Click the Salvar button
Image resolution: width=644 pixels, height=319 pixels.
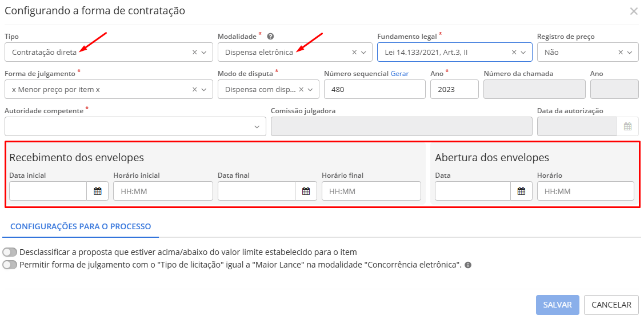[557, 305]
